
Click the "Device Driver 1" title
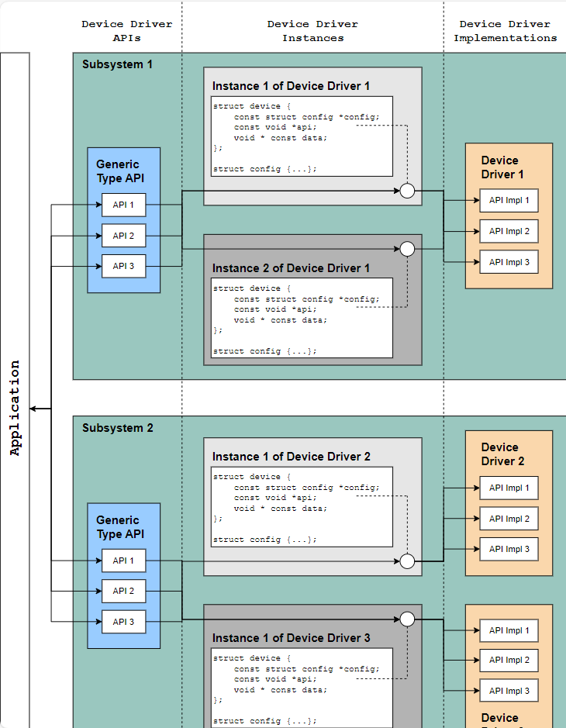click(x=502, y=167)
